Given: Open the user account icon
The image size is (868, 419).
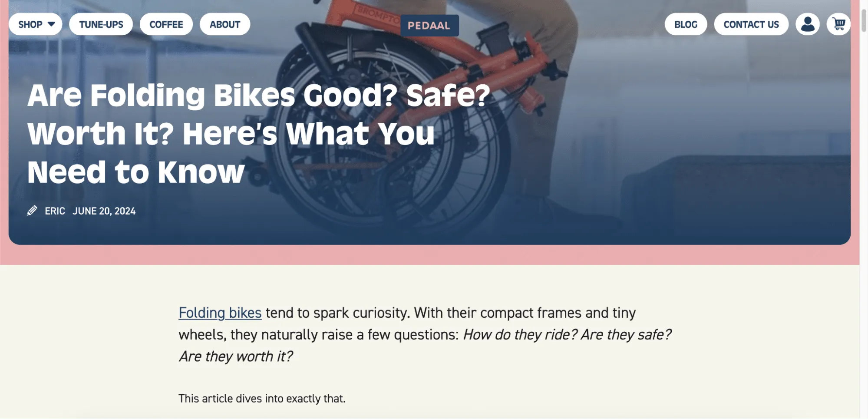Looking at the screenshot, I should pyautogui.click(x=807, y=24).
